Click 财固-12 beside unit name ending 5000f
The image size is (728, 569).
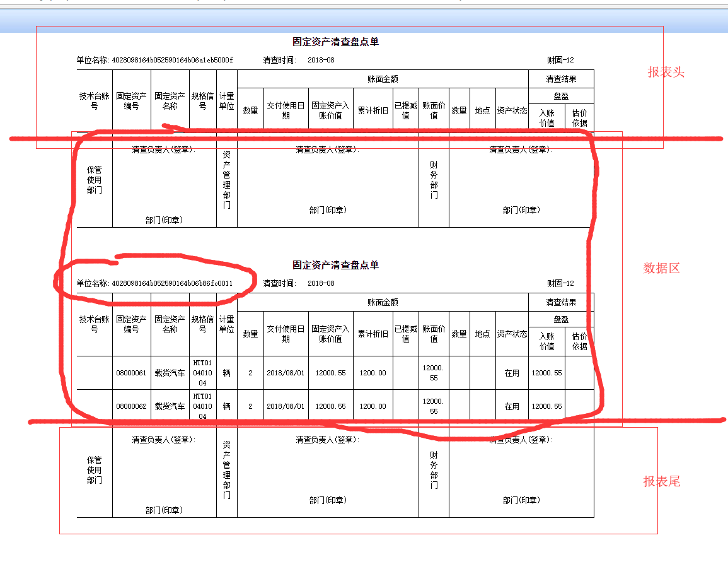(560, 60)
